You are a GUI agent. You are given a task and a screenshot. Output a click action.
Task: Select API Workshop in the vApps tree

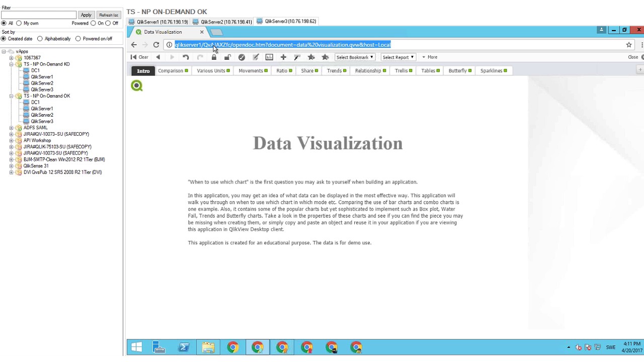[x=37, y=141]
